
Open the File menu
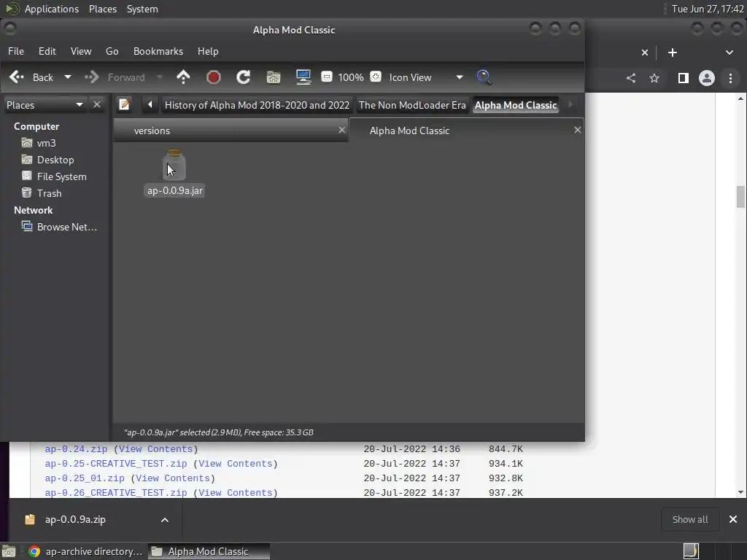click(16, 51)
